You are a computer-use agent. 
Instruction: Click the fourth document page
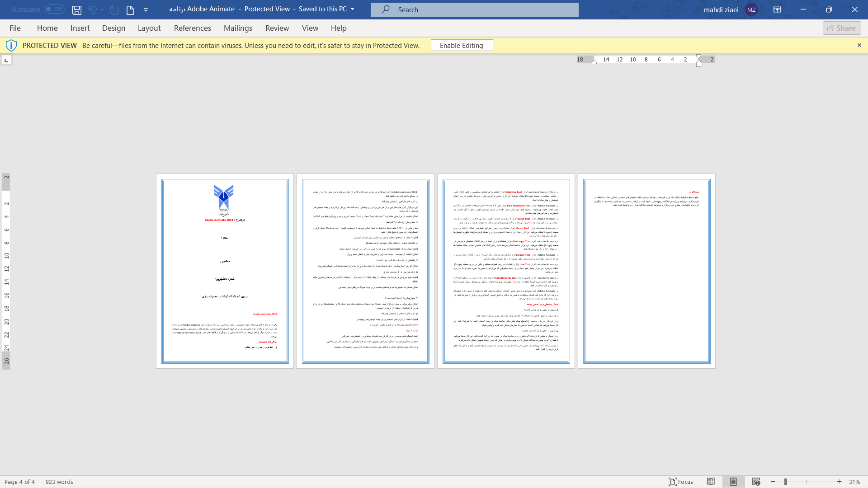pyautogui.click(x=646, y=271)
